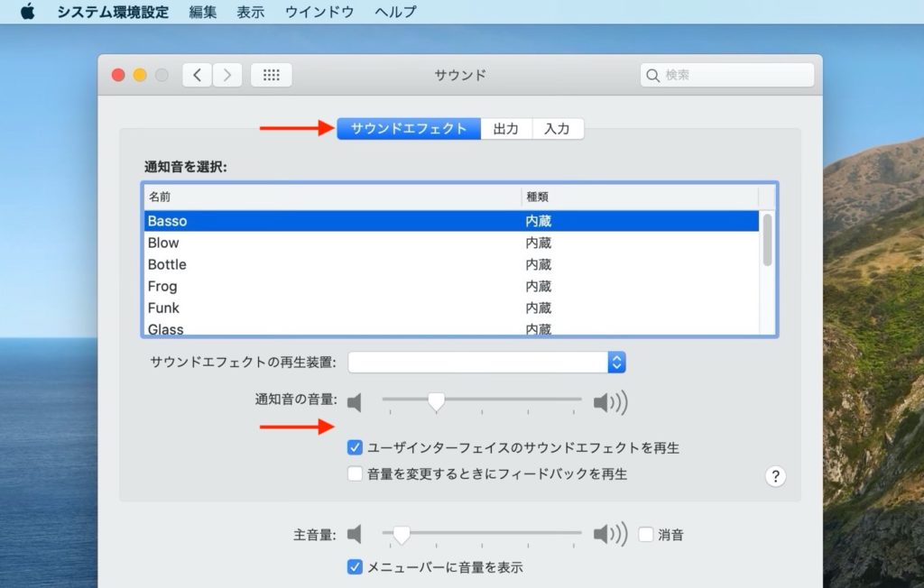
Task: Enable 音量を変更するときにフィードバックを再生 checkbox
Action: click(355, 473)
